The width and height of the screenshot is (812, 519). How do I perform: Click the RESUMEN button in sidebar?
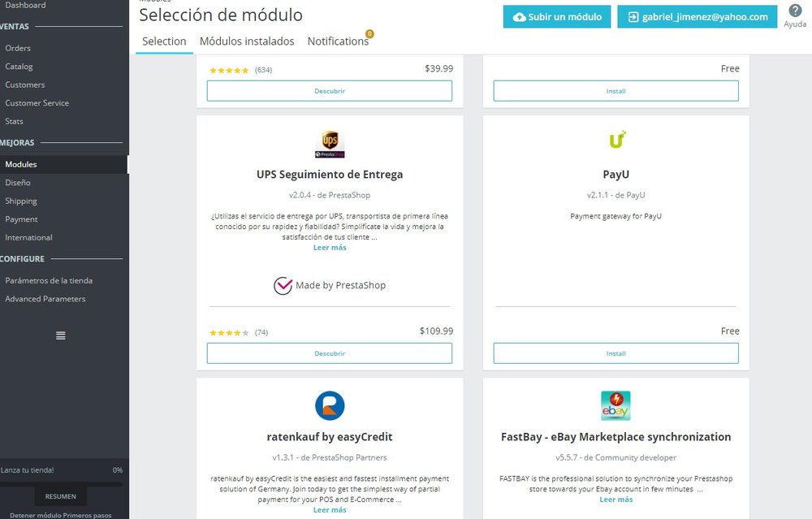[x=61, y=496]
